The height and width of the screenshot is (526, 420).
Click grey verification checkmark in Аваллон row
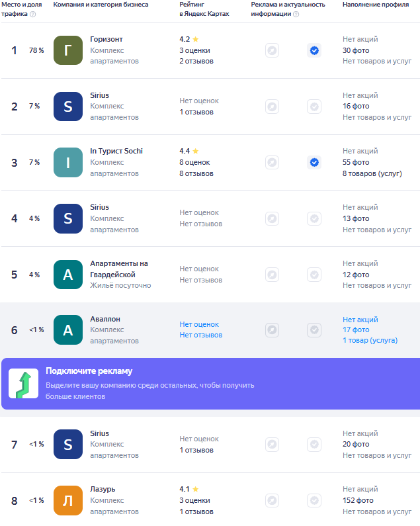(314, 329)
